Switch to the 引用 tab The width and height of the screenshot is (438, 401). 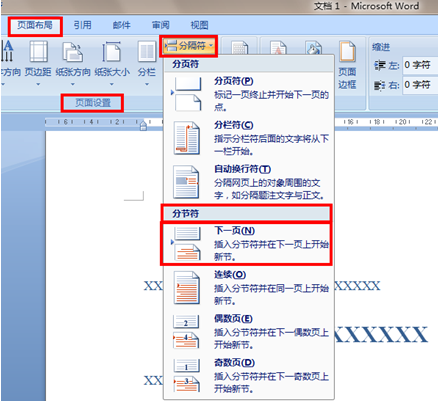82,25
